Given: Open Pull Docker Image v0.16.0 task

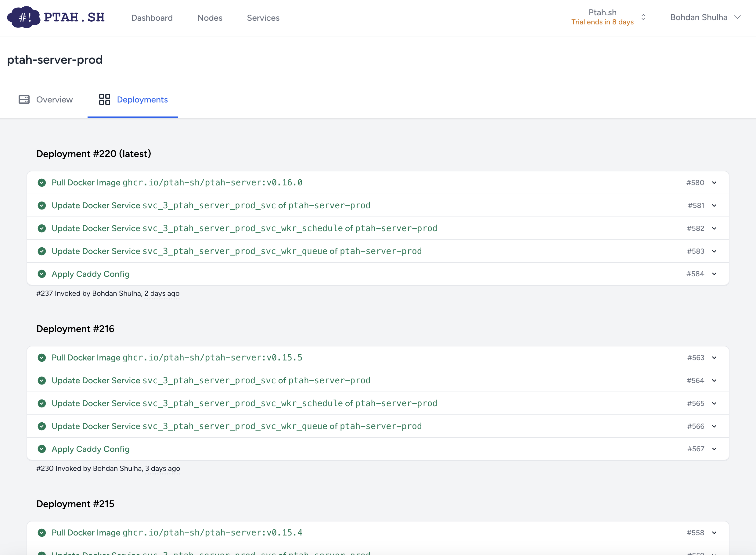Looking at the screenshot, I should pyautogui.click(x=378, y=183).
